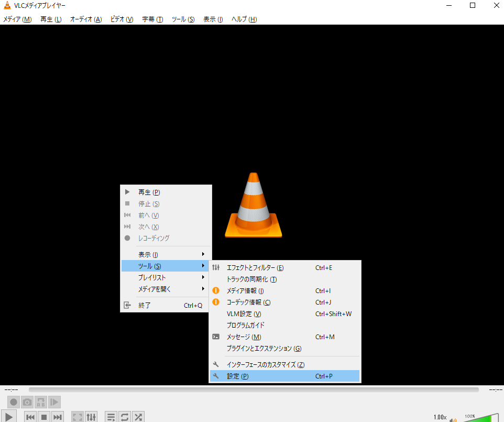This screenshot has width=504, height=422.
Task: Open メッセージ (M) entry
Action: [x=285, y=337]
